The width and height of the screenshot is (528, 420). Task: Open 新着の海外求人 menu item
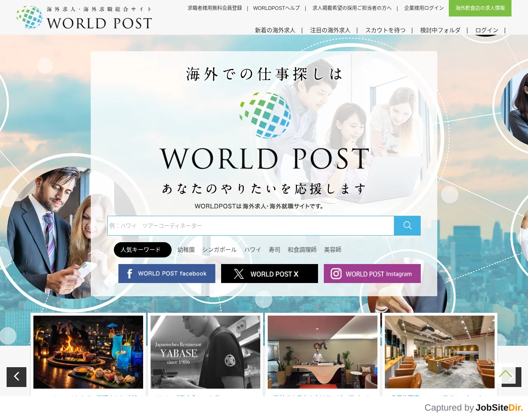275,30
